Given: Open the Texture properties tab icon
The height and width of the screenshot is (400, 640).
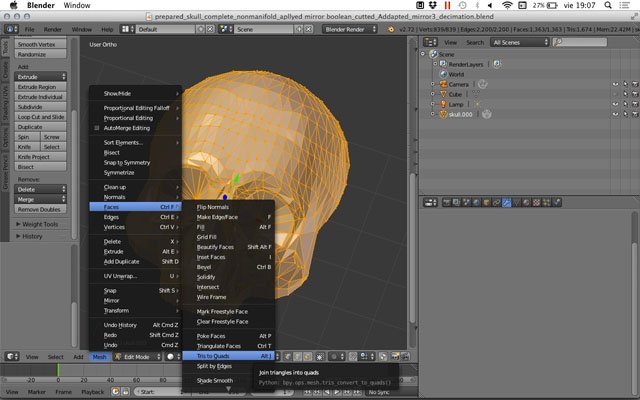Looking at the screenshot, I should tap(536, 202).
